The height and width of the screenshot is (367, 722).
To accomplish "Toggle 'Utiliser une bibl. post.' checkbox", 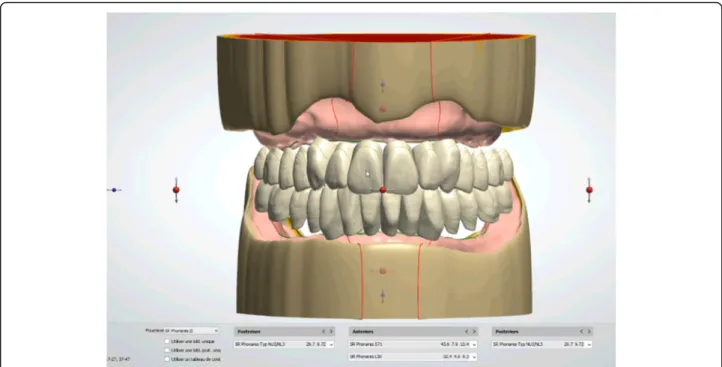I will [x=167, y=350].
